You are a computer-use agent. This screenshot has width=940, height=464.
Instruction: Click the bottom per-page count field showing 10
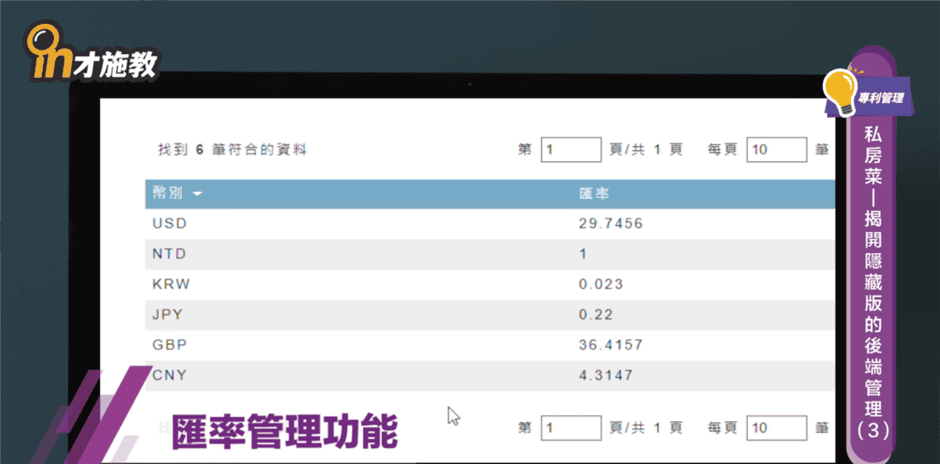(776, 428)
